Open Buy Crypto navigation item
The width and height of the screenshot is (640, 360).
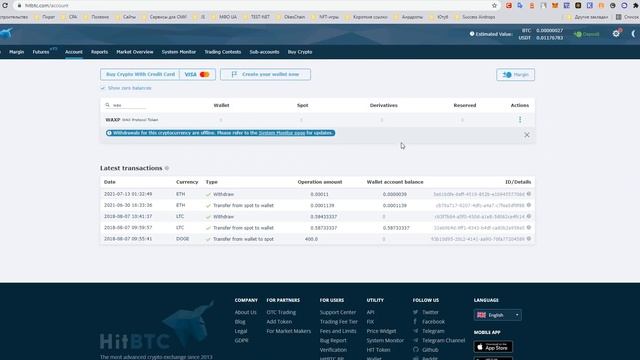click(x=300, y=52)
